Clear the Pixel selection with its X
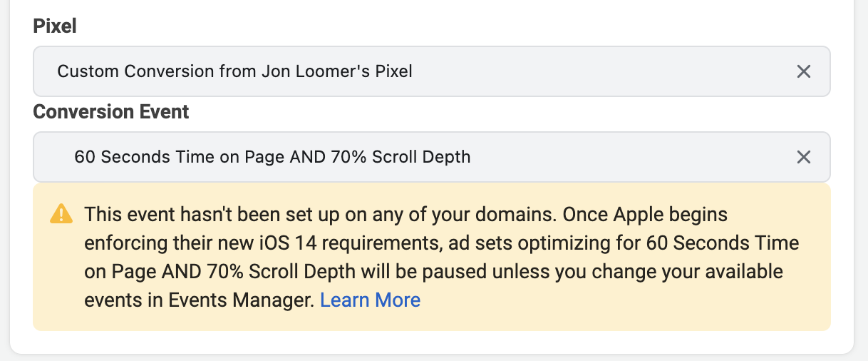868x361 pixels. 803,71
